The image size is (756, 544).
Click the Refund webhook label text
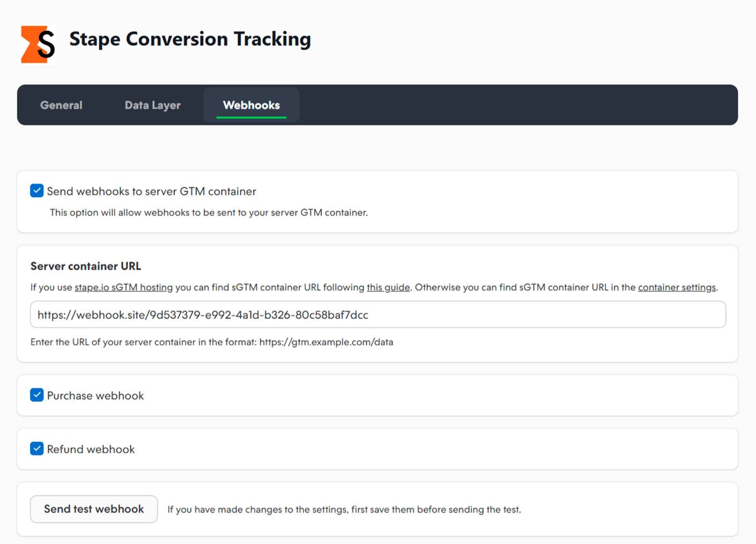(91, 450)
